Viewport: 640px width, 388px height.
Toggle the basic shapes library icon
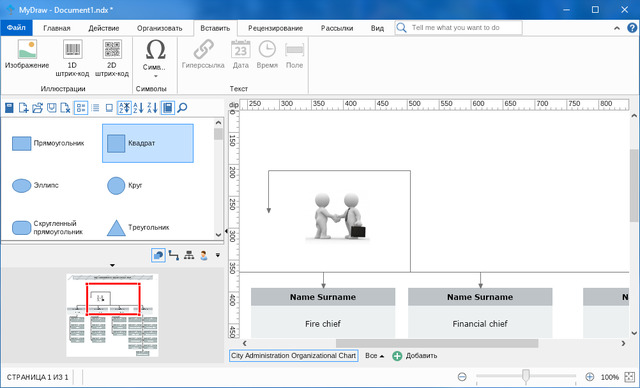pos(158,255)
